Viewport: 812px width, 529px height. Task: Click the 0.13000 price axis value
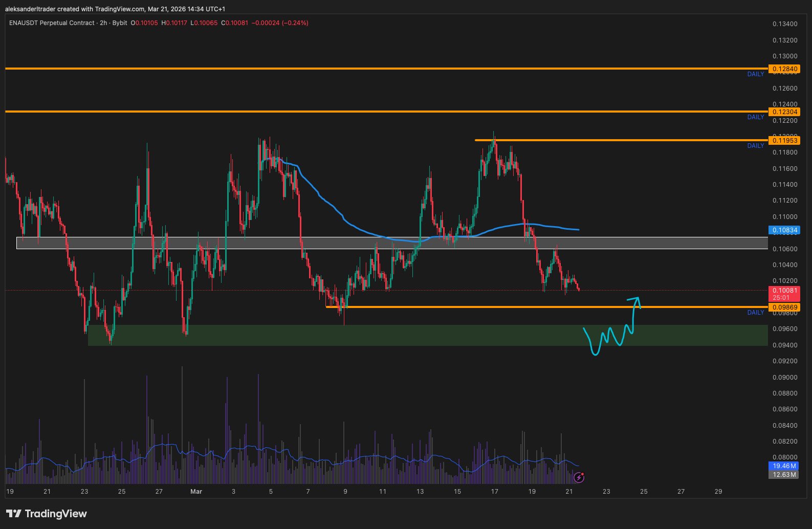pos(785,56)
